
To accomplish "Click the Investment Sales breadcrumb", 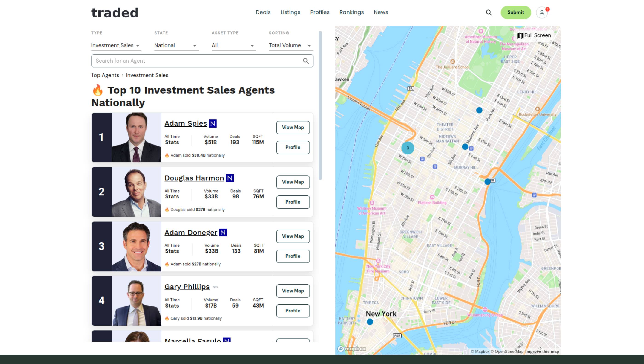I will coord(147,75).
